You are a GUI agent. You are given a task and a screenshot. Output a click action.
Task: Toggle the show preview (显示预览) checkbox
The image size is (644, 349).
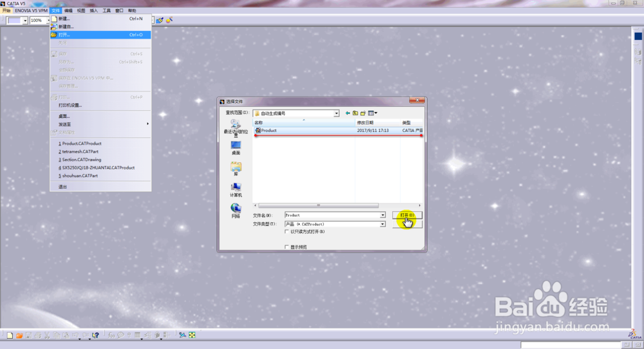tap(287, 247)
